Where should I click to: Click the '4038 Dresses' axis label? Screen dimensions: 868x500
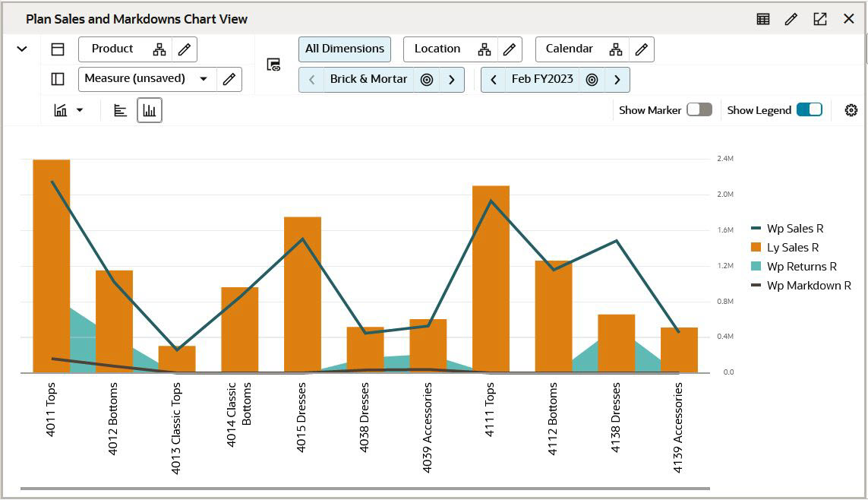pos(365,417)
